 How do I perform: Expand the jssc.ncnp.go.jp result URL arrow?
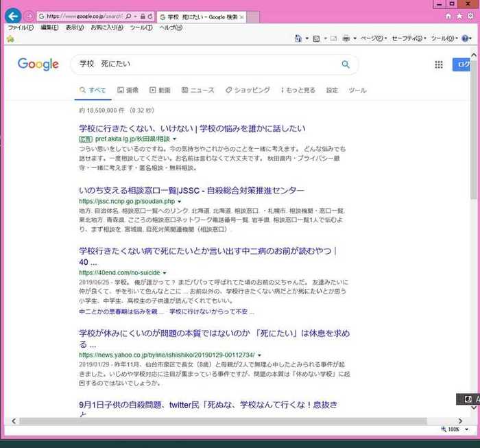[x=180, y=202]
